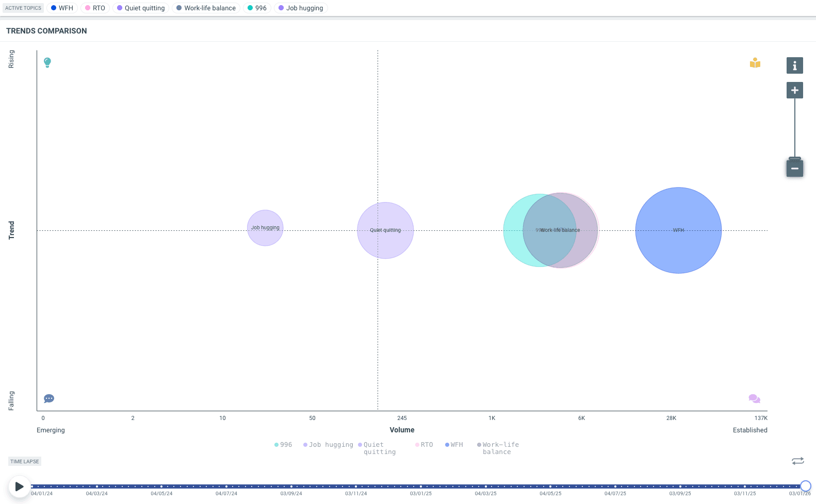This screenshot has height=504, width=816.
Task: Select the Quiet quitting topic chip
Action: tap(140, 8)
